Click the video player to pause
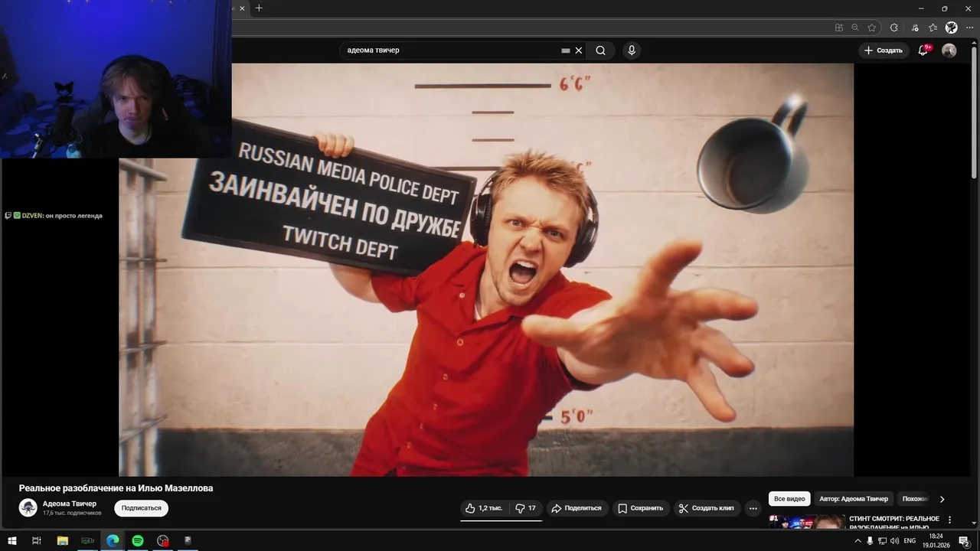 click(486, 269)
